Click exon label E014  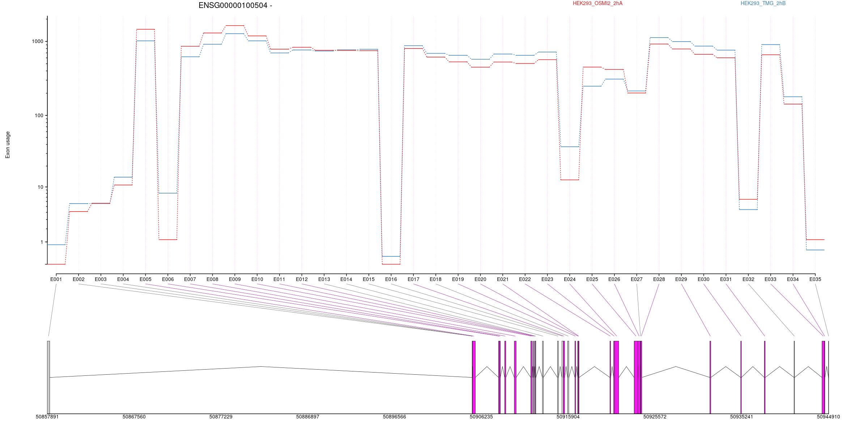[x=346, y=279]
